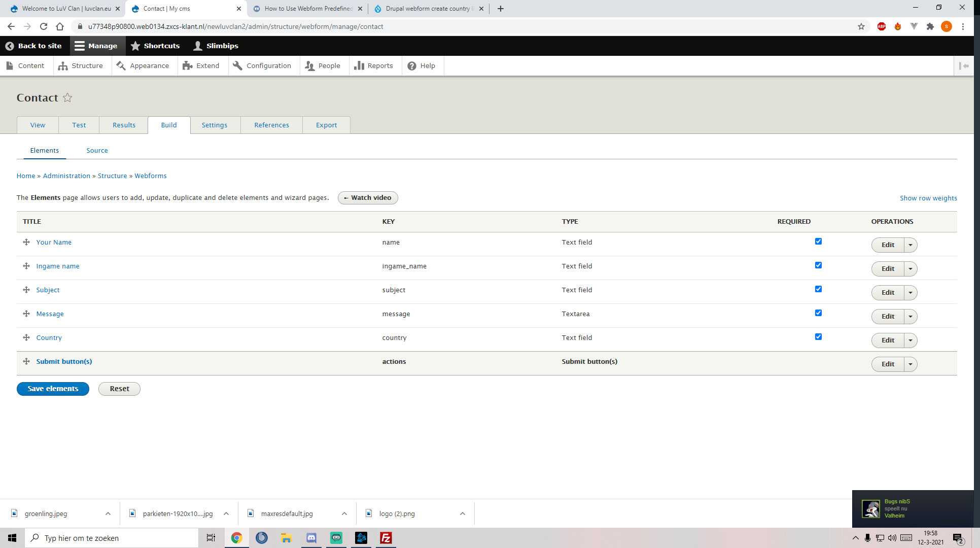
Task: Bookmark this page with the star icon
Action: point(861,26)
